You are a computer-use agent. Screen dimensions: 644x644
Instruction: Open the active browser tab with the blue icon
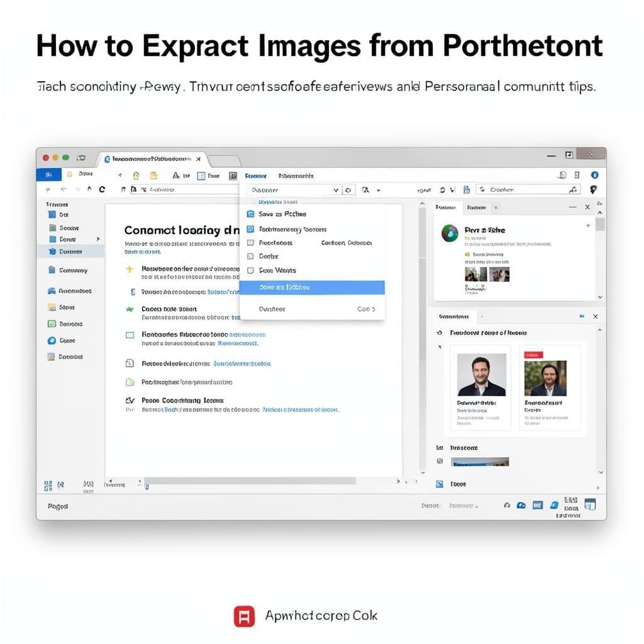point(152,159)
